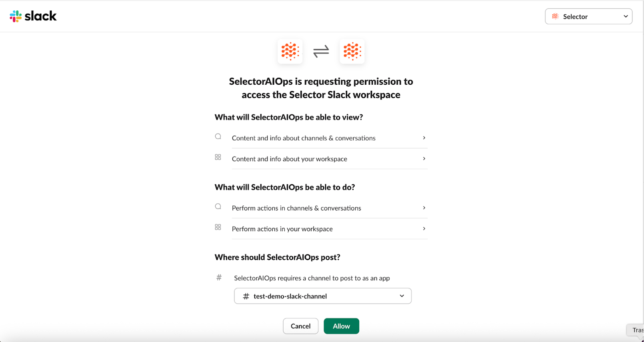Select the test-demo-slack-channel channel name
Image resolution: width=644 pixels, height=342 pixels.
click(x=291, y=296)
